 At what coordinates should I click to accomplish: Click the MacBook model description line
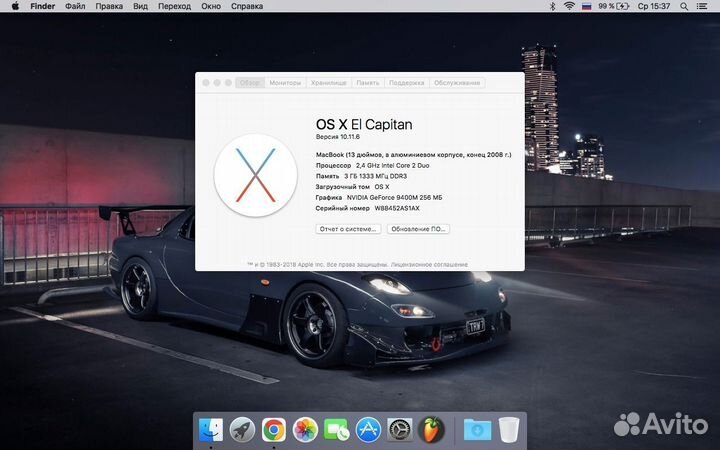[x=413, y=155]
